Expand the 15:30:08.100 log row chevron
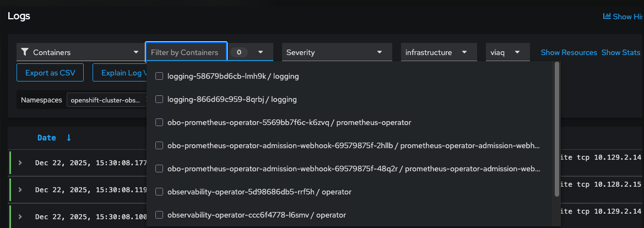 coord(20,216)
